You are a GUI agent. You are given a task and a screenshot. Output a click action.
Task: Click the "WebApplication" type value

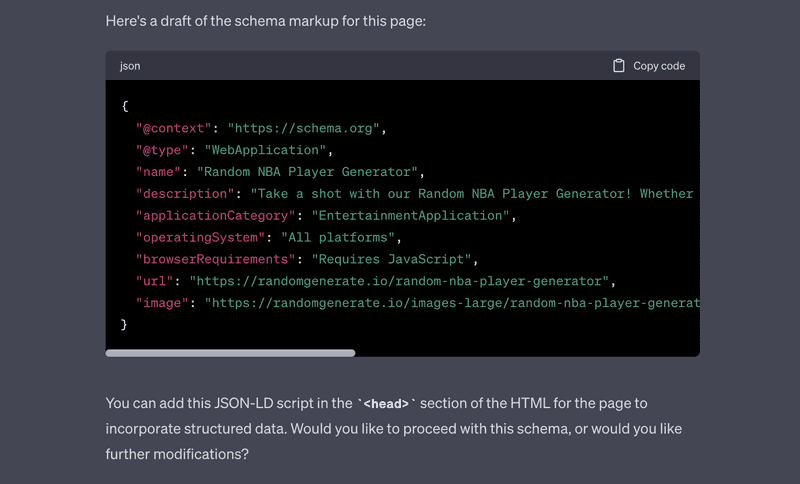click(x=265, y=150)
